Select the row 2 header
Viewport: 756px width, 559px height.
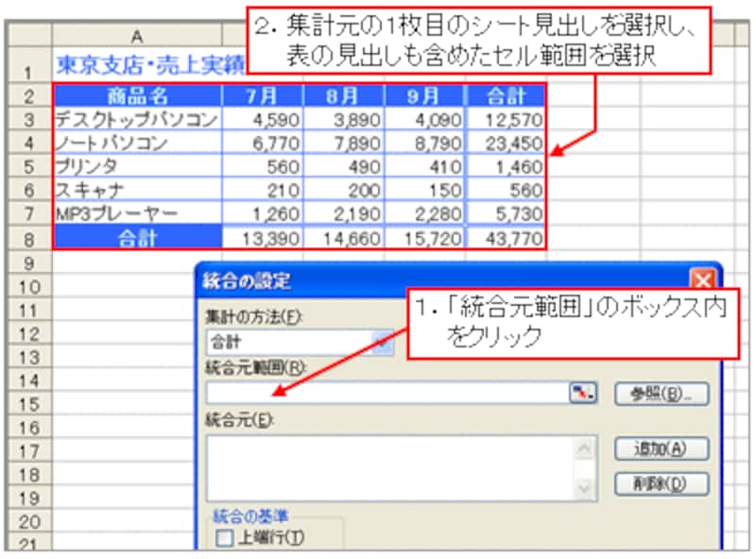pyautogui.click(x=28, y=95)
